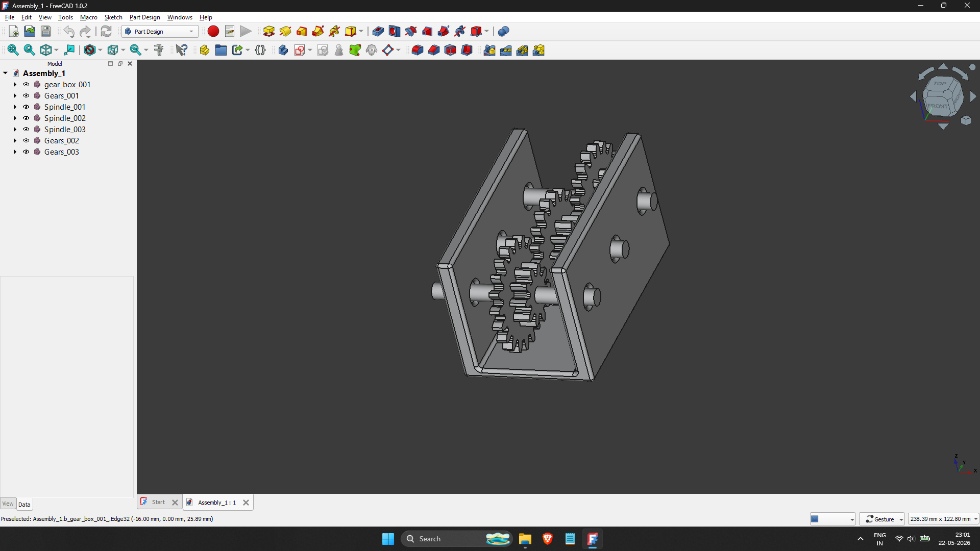Fit all content in view
This screenshot has width=980, height=551.
pyautogui.click(x=13, y=50)
